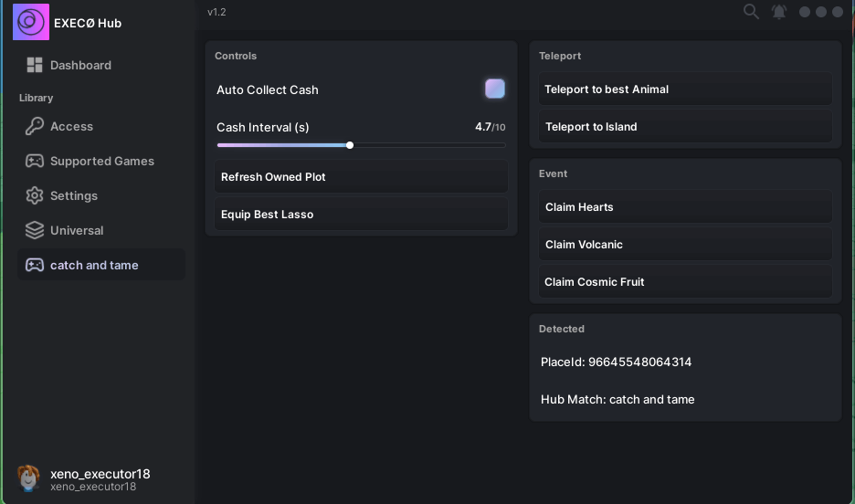The image size is (855, 504).
Task: Click the Teleport section heading
Action: coord(559,56)
